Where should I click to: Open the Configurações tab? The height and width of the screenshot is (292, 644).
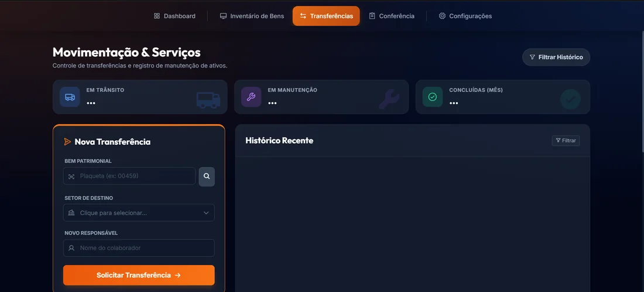pos(465,16)
